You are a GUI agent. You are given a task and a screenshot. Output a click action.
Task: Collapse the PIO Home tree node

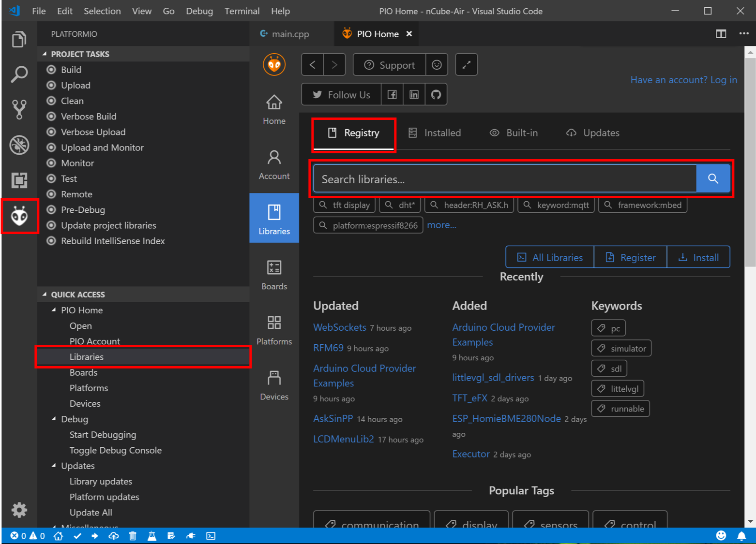point(54,310)
